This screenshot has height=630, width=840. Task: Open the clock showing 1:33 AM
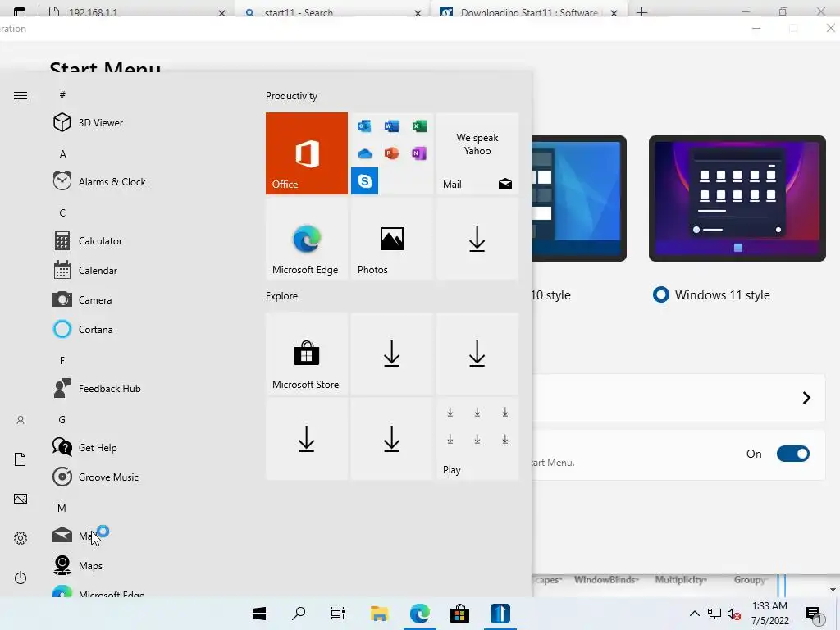click(769, 614)
